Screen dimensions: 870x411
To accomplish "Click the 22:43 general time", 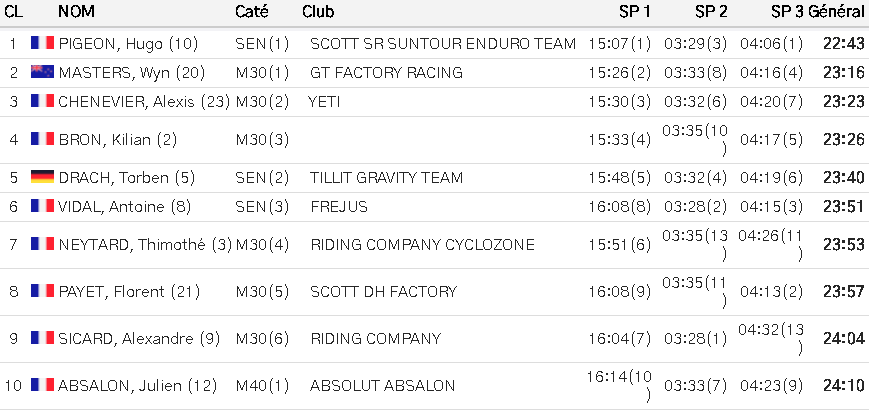I will (843, 44).
